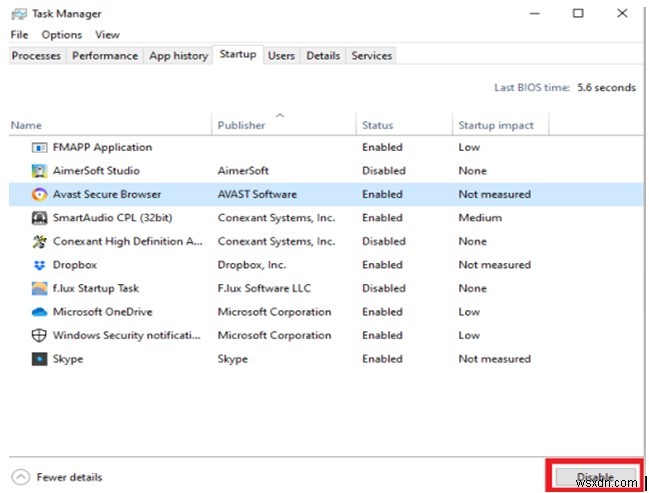The width and height of the screenshot is (649, 493).
Task: Select the Dropbox name text
Action: point(75,265)
